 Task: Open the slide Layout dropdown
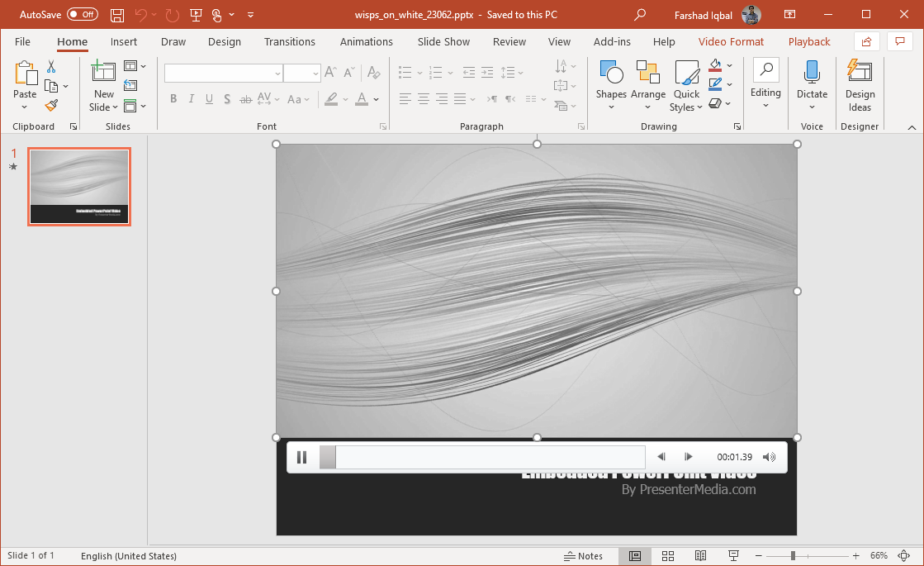point(135,66)
